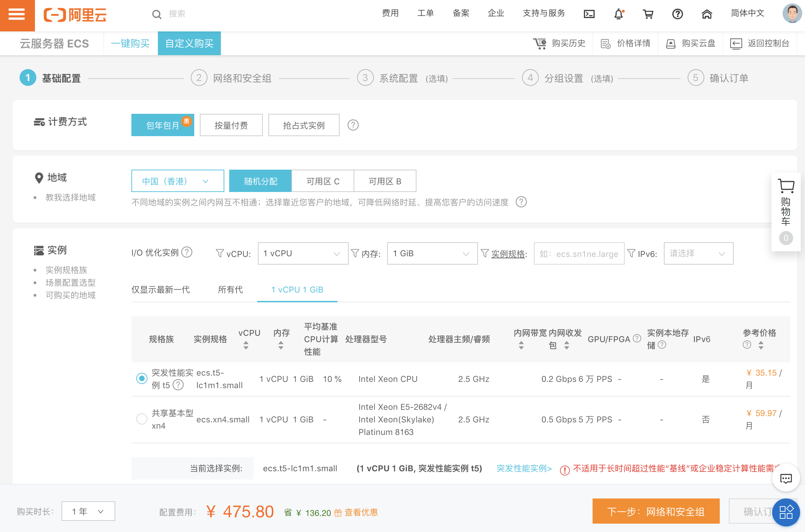Click the home console icon
805x532 pixels.
[x=707, y=14]
